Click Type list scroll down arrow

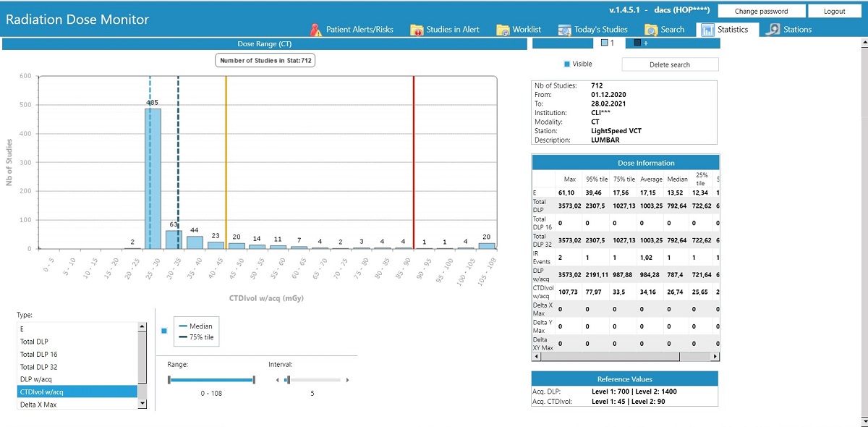142,404
